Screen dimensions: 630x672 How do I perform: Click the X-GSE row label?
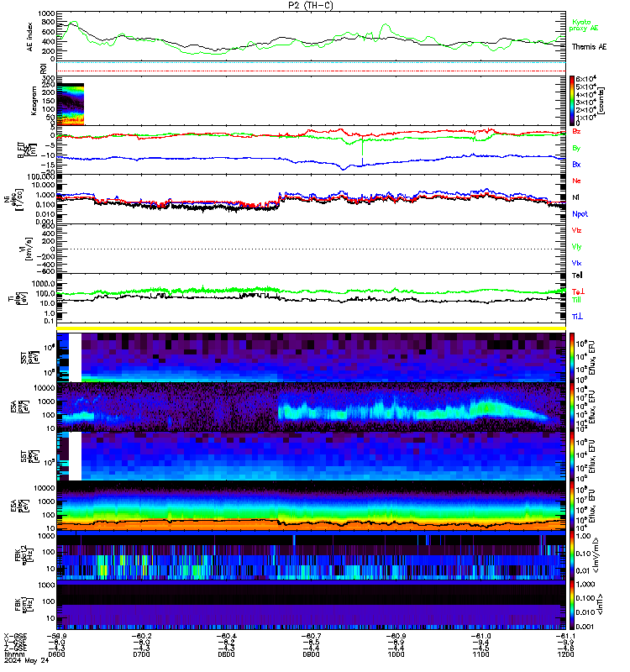point(15,636)
